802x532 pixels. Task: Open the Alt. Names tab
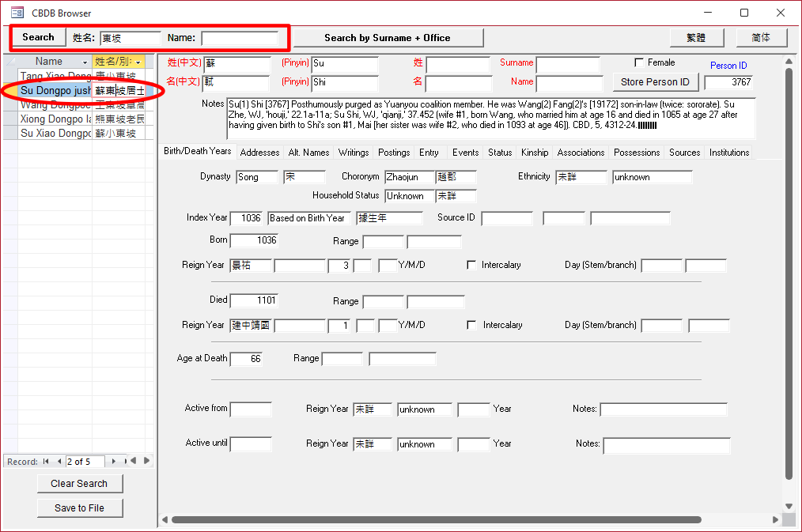308,153
